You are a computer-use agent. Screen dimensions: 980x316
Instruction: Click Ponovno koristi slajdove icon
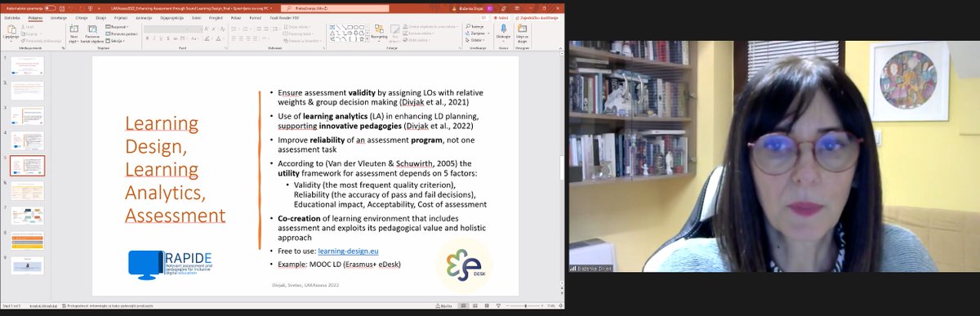click(92, 29)
